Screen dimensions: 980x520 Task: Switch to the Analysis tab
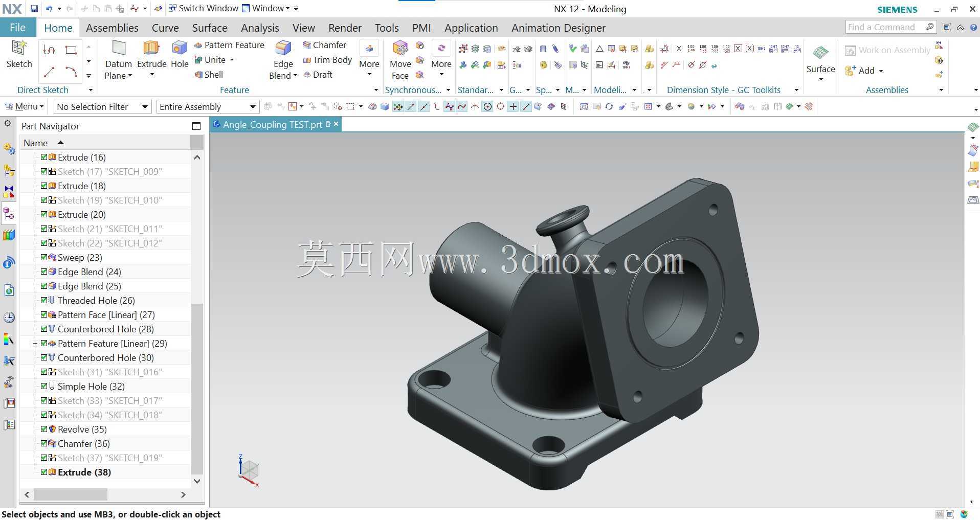260,28
